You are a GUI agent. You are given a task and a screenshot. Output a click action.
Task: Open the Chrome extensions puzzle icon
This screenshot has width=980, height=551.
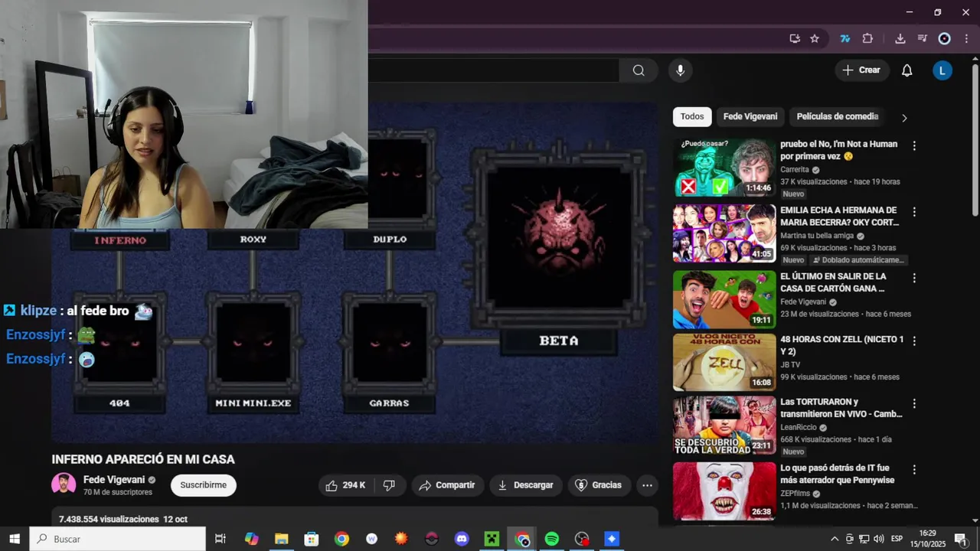867,39
